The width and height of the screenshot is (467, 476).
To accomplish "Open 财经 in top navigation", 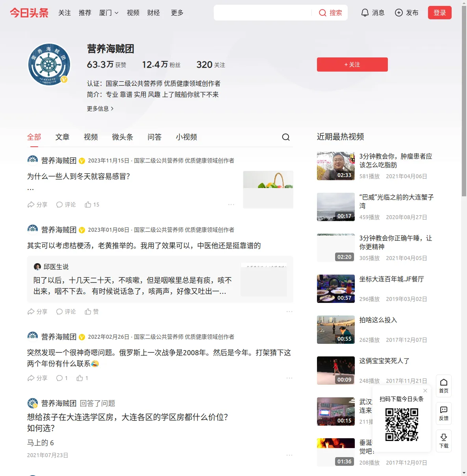I will tap(154, 13).
